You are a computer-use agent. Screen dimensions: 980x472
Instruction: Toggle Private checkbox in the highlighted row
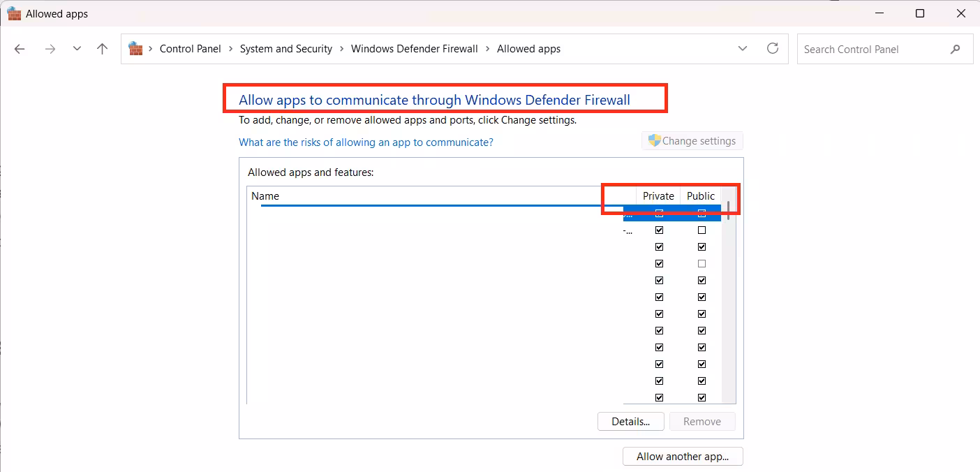pos(659,214)
